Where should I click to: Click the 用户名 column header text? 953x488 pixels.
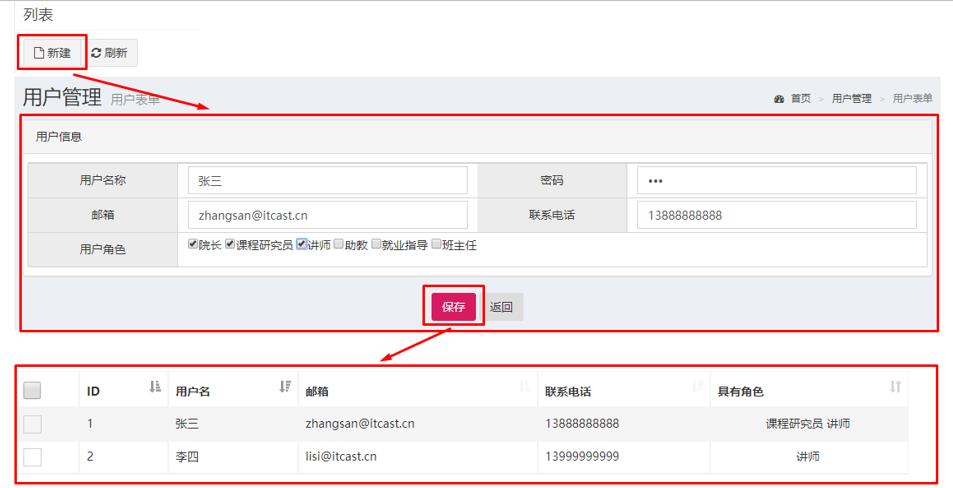point(193,391)
